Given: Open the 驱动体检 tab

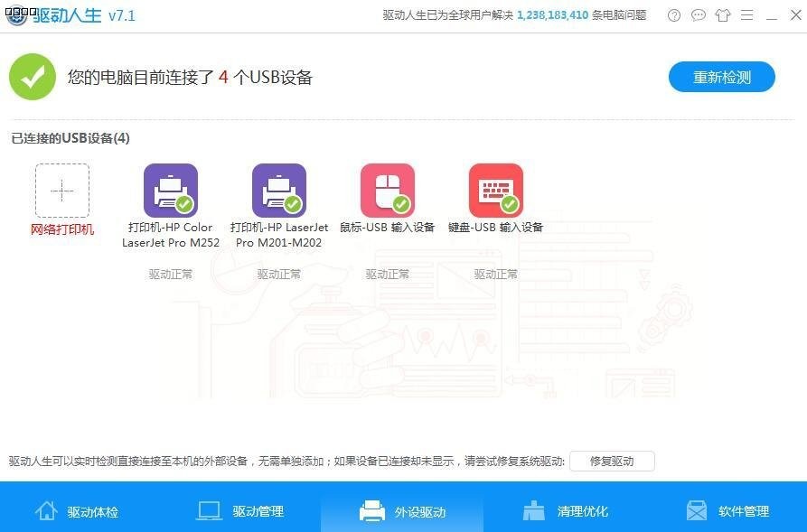Looking at the screenshot, I should [x=77, y=511].
